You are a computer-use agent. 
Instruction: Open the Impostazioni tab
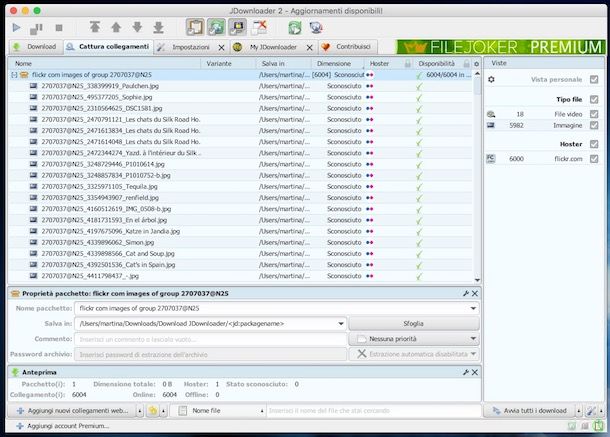(x=185, y=47)
